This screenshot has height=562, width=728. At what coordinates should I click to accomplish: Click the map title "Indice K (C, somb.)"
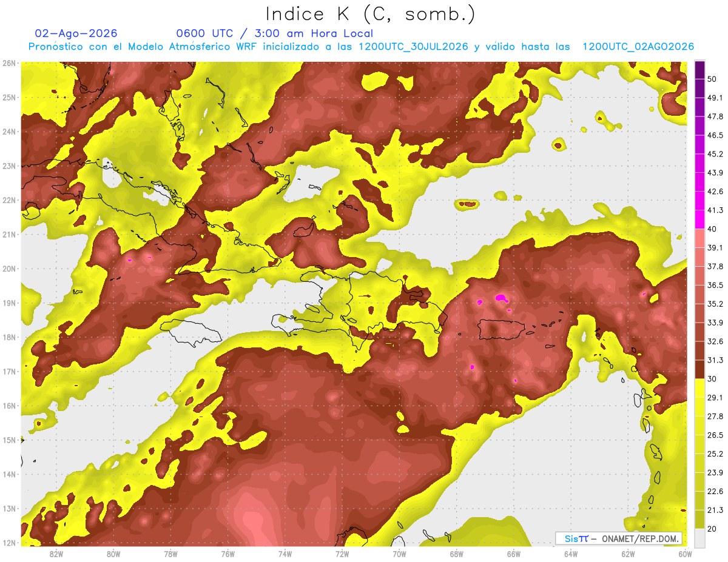[x=370, y=14]
